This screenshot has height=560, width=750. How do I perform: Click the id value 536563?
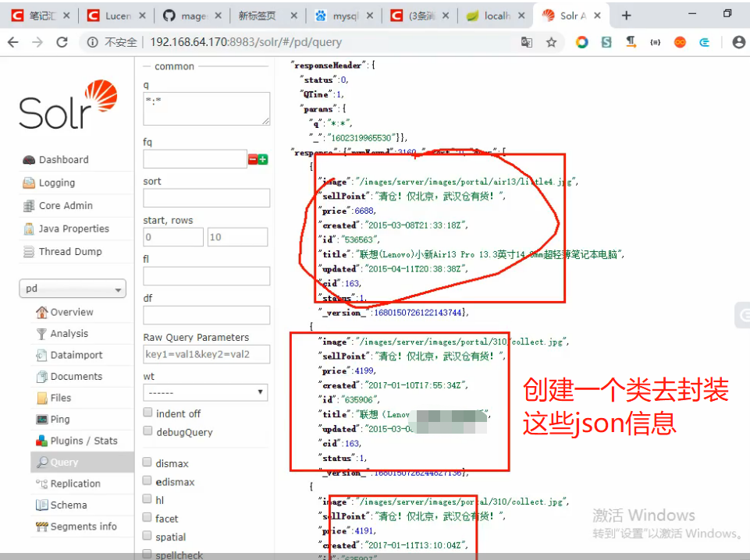click(x=359, y=239)
